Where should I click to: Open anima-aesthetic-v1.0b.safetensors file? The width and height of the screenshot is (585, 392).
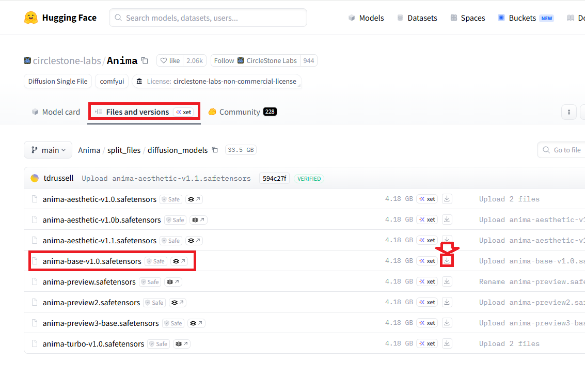pos(102,220)
